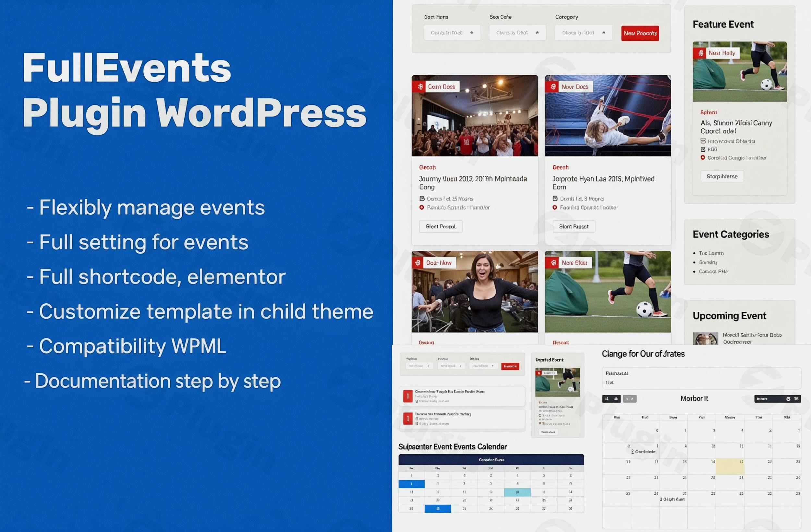Image resolution: width=811 pixels, height=532 pixels.
Task: Open the 'Journy Vuou 2013' event title
Action: pyautogui.click(x=473, y=183)
